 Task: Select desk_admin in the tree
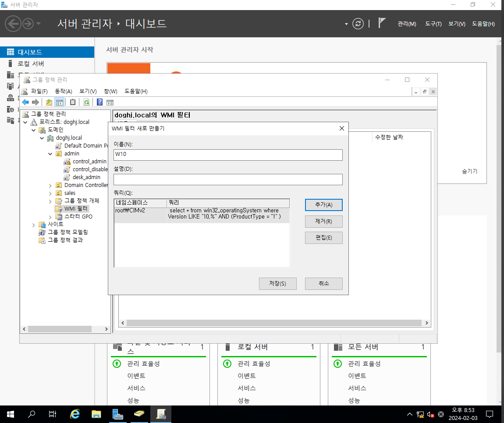86,177
